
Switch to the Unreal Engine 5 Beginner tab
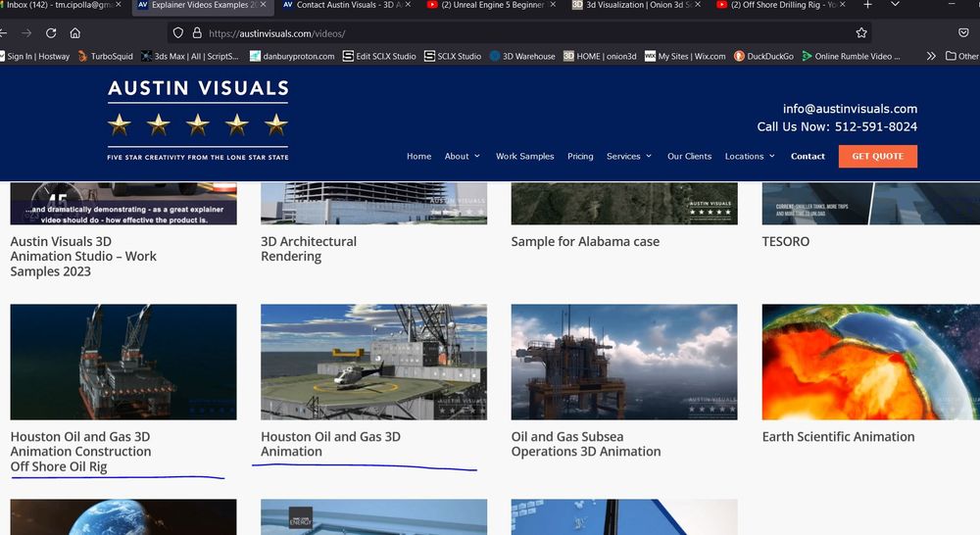(490, 6)
